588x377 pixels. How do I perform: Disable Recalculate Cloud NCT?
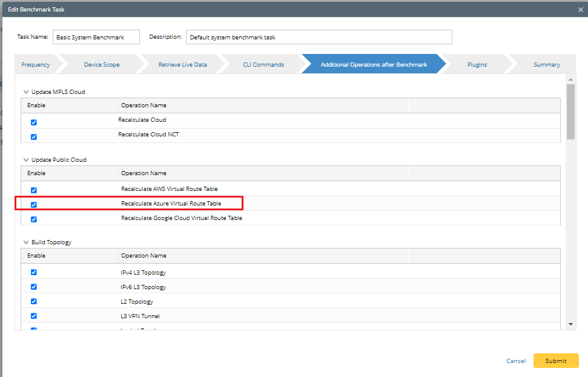click(x=33, y=136)
